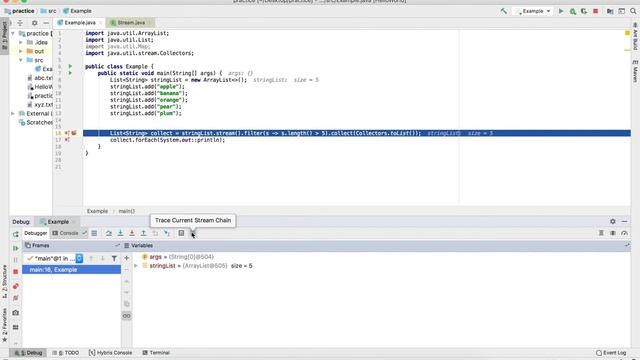Click Rerun Example debug icon

[16, 234]
